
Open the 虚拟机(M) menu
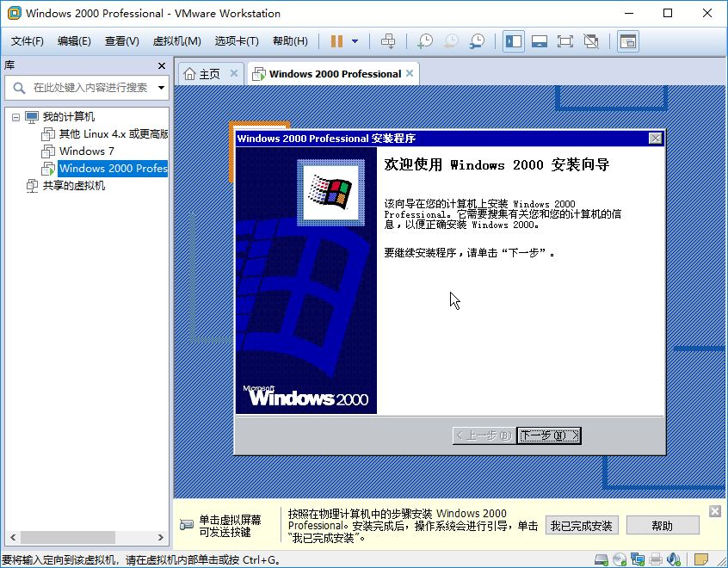click(176, 40)
